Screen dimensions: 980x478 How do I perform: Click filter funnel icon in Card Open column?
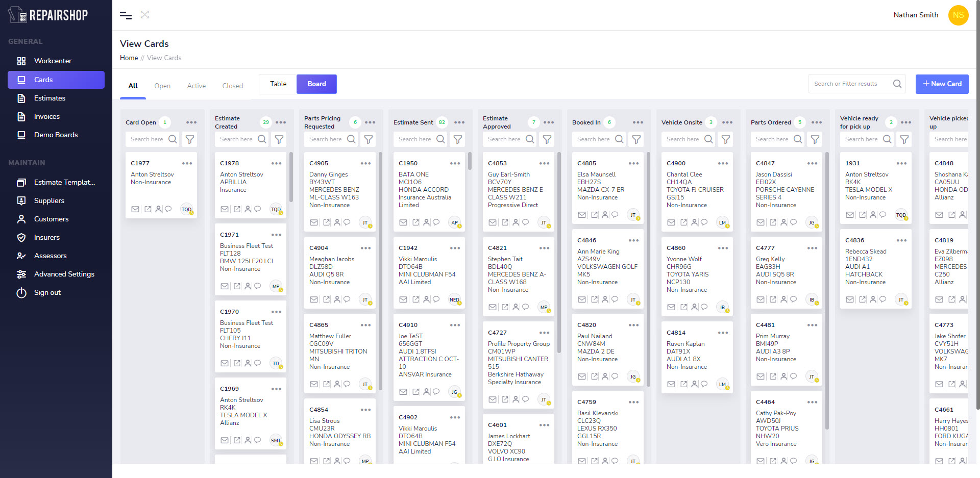[x=190, y=139]
